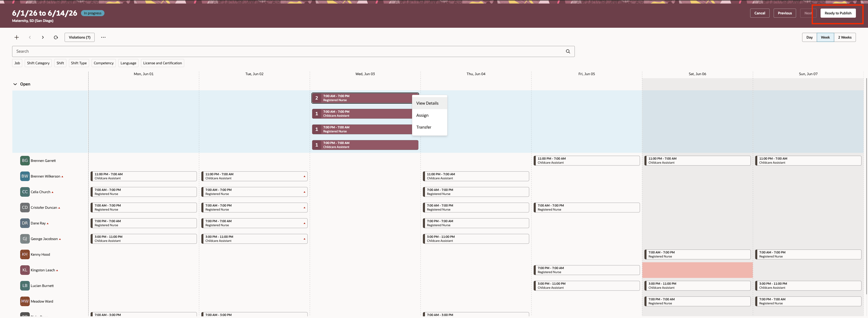Viewport: 868px width, 318px height.
Task: Click the Sat, Jun 06 column header
Action: click(x=697, y=74)
